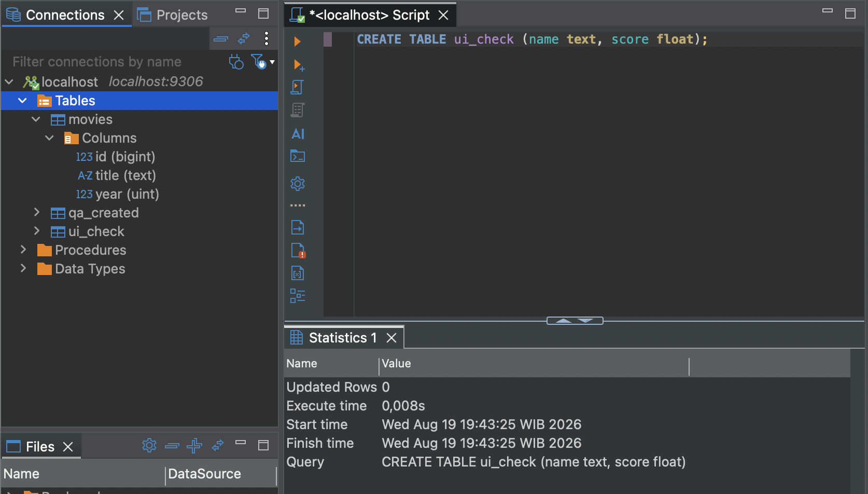Screen dimensions: 868x494
Task: Click link-with-editor icon in the Files panel
Action: 218,445
